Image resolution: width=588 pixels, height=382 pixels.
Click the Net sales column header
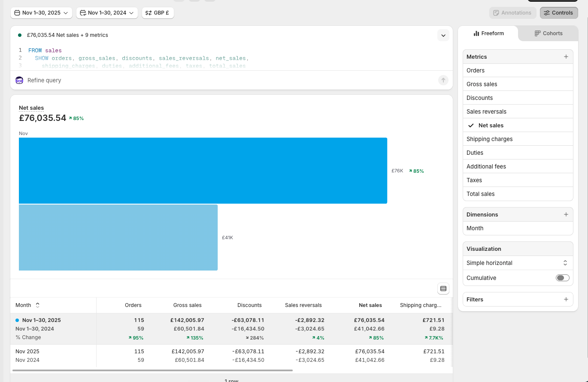pos(370,305)
